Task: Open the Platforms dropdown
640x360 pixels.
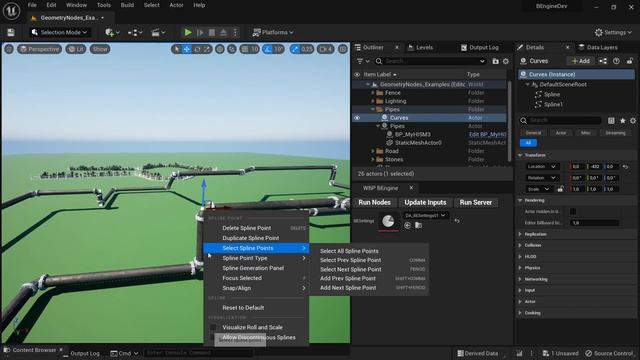Action: [273, 32]
